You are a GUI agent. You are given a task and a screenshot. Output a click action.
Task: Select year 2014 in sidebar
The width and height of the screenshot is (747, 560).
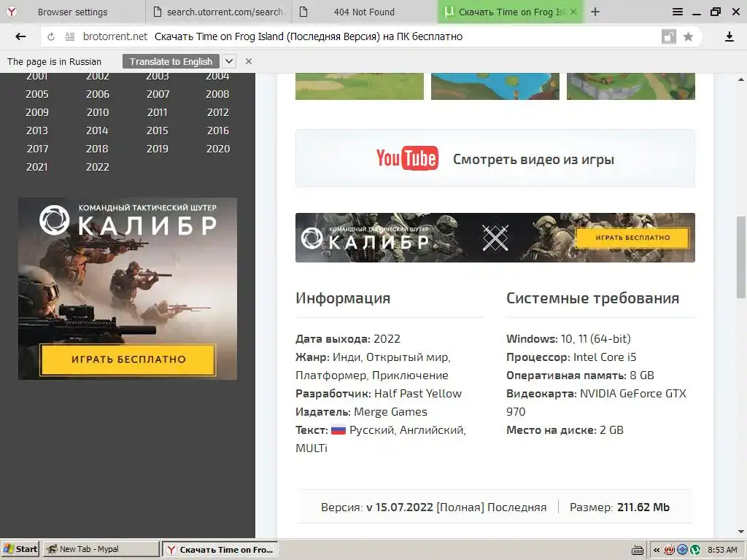point(97,131)
